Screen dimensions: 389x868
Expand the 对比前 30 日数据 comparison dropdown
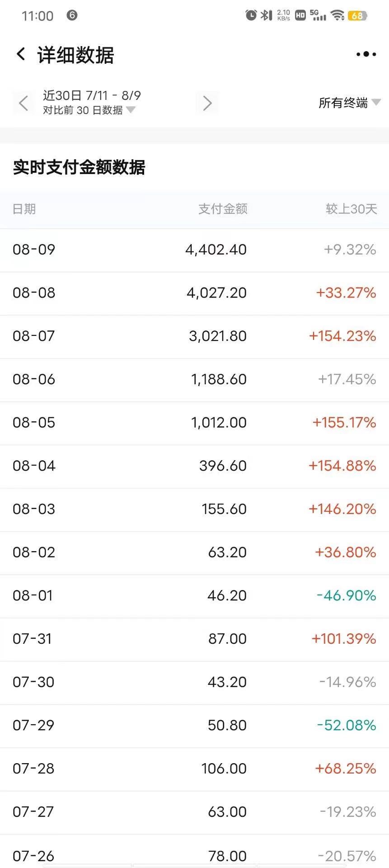point(89,110)
